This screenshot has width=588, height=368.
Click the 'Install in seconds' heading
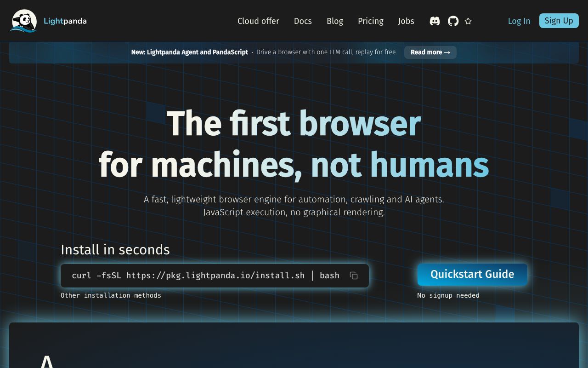(115, 249)
